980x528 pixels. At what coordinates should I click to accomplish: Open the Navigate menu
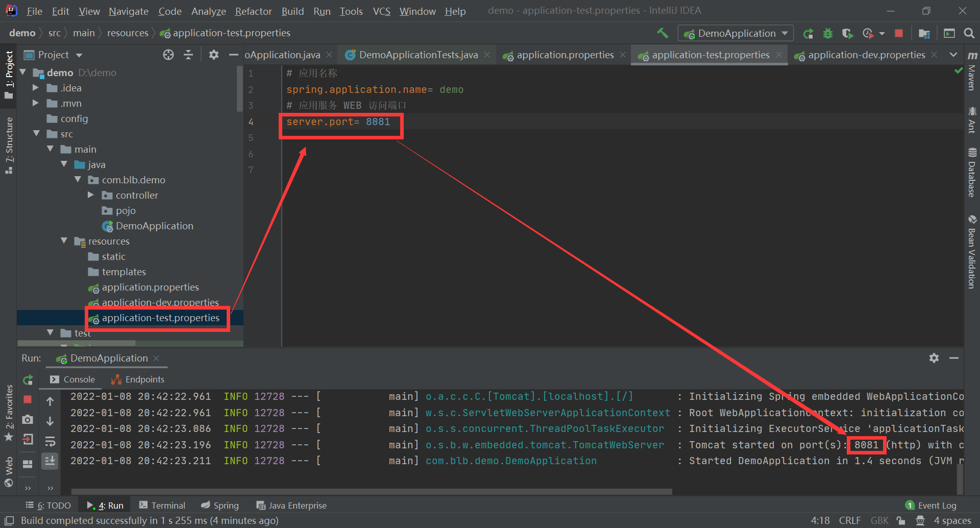(x=129, y=11)
